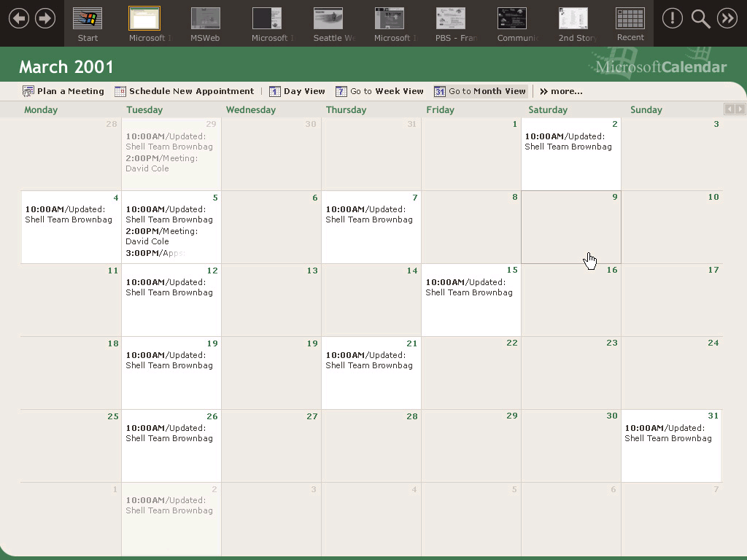Screen dimensions: 747x560
Task: Select the Sunday 10 day cell
Action: pyautogui.click(x=672, y=227)
